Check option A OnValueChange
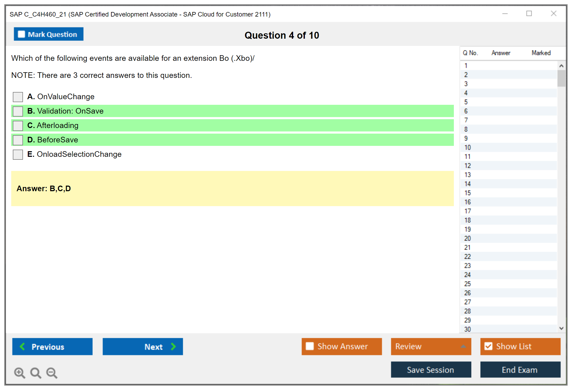Screen dimensions: 574x392 [x=18, y=97]
